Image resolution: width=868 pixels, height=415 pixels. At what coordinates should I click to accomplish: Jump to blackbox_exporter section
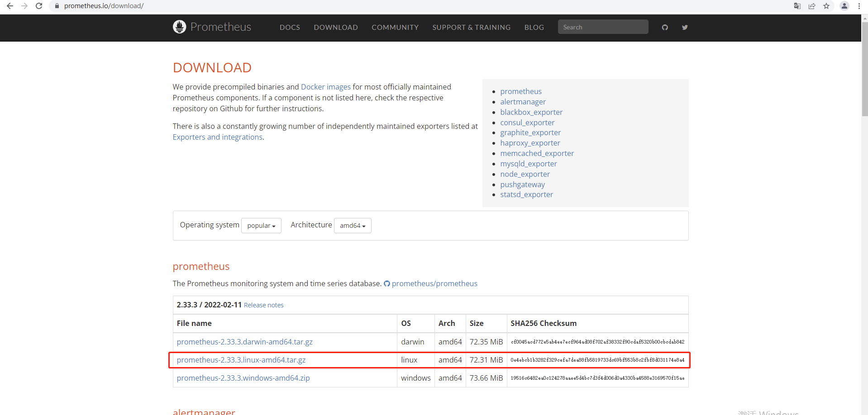pos(531,112)
